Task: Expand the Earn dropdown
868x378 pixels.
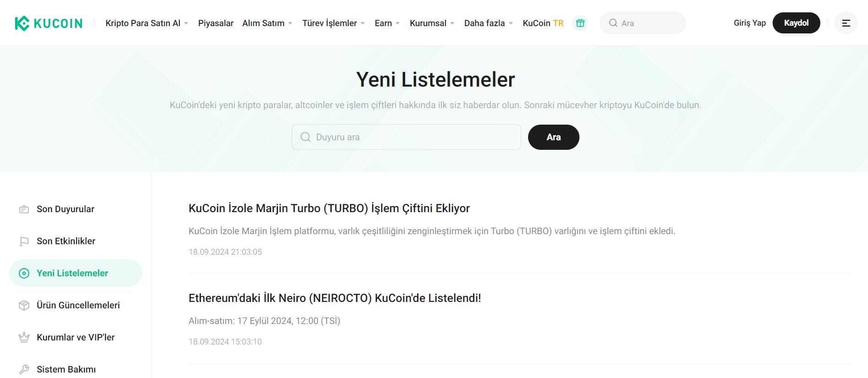Action: point(387,23)
